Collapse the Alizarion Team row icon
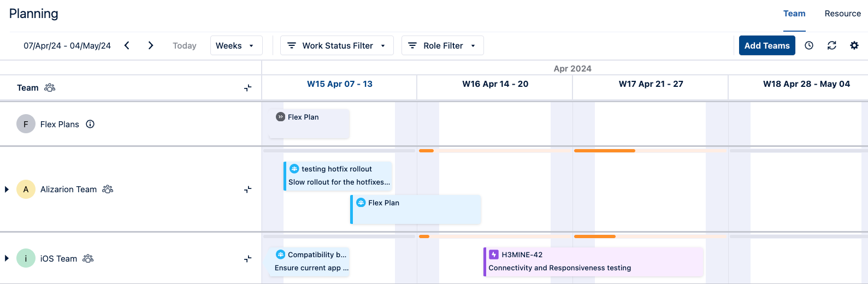 248,190
